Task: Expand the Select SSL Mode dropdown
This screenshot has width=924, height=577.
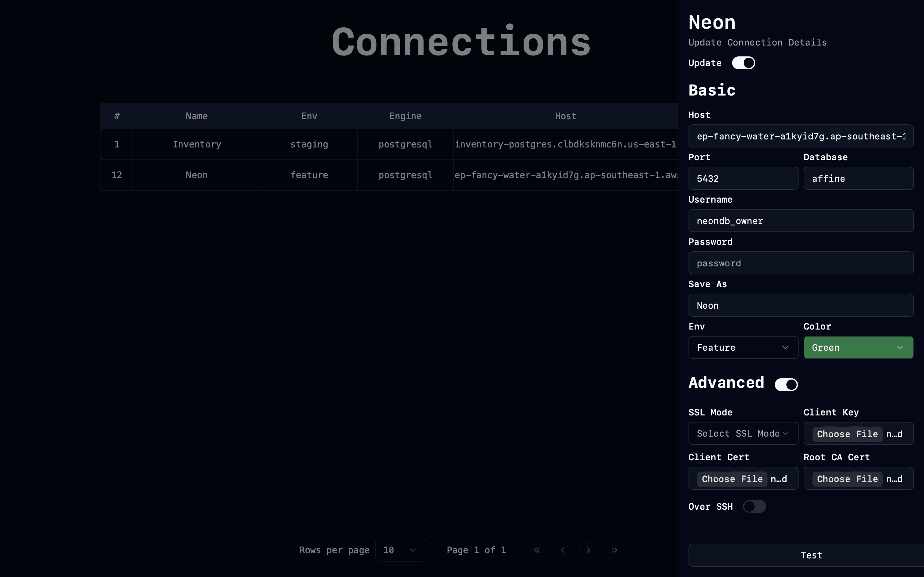Action: [743, 433]
